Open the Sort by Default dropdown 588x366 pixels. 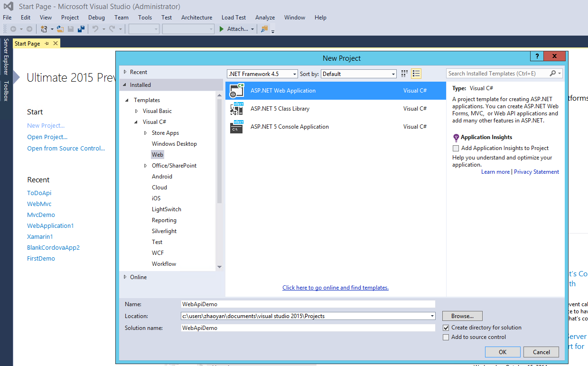coord(393,74)
